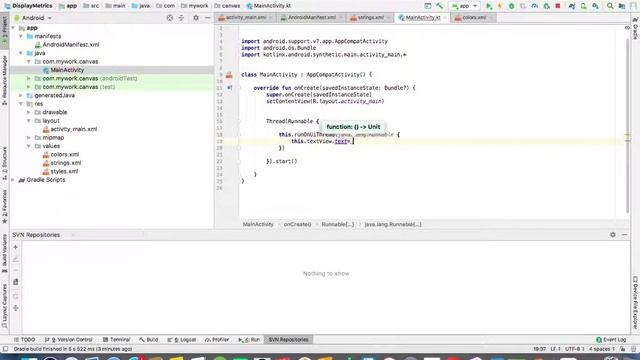The width and height of the screenshot is (640, 360).
Task: Start debugging with the green bug icon
Action: pos(511,6)
